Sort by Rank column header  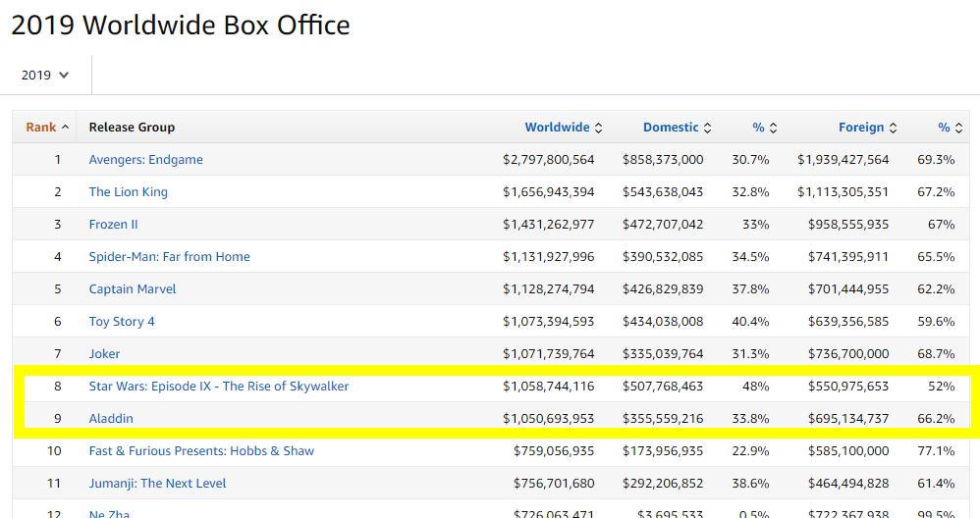[47, 128]
